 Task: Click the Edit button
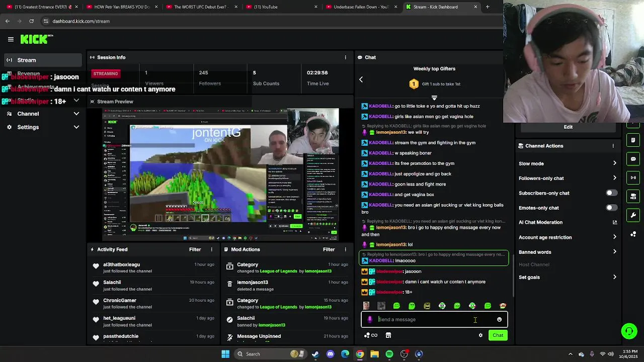[568, 127]
